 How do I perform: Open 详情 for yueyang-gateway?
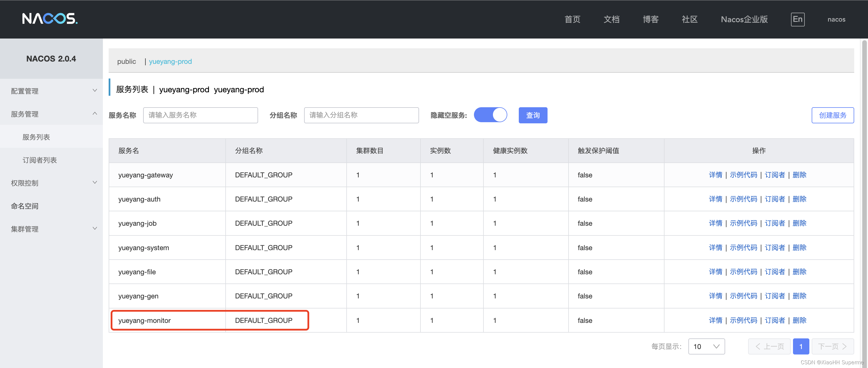[715, 175]
